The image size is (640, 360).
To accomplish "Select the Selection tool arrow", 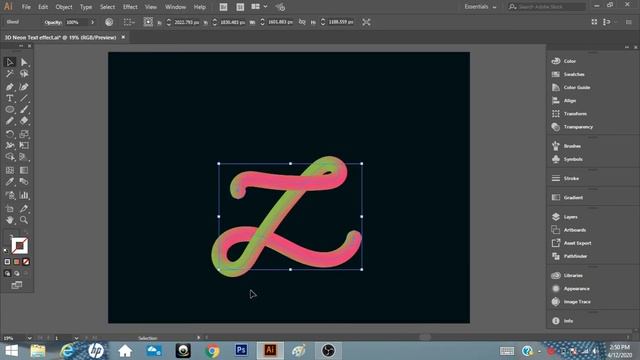I will click(10, 62).
